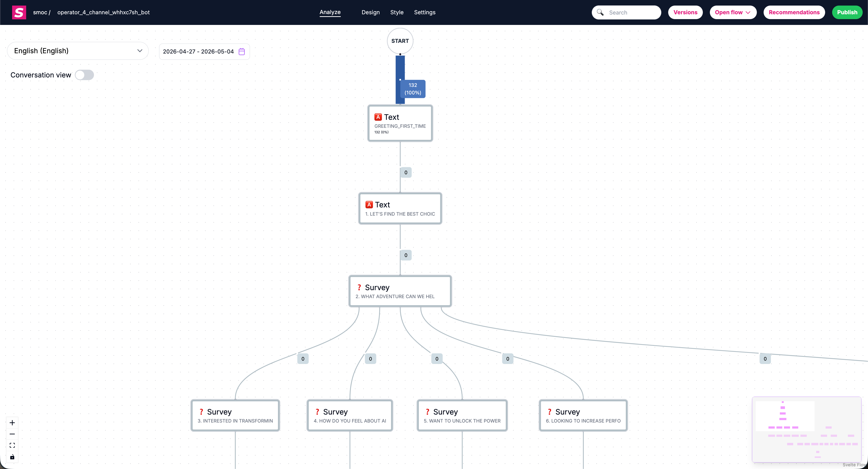
Task: Click the flow minimap overview
Action: (x=807, y=429)
